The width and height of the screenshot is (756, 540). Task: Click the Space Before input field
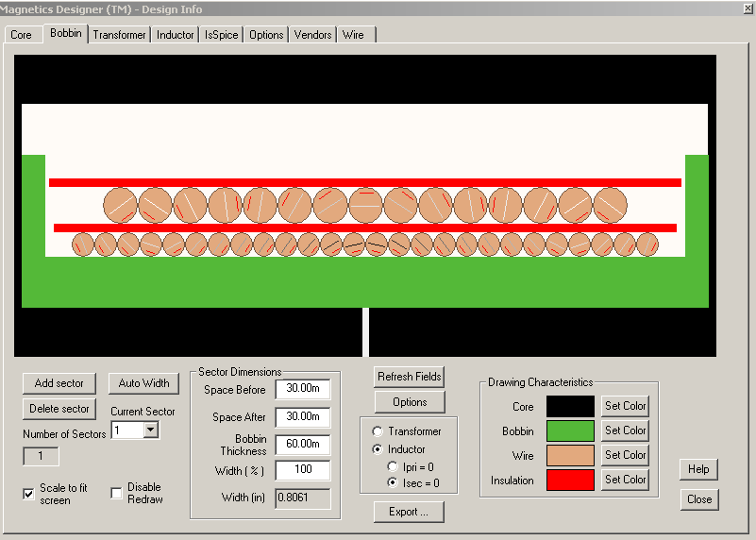point(302,390)
